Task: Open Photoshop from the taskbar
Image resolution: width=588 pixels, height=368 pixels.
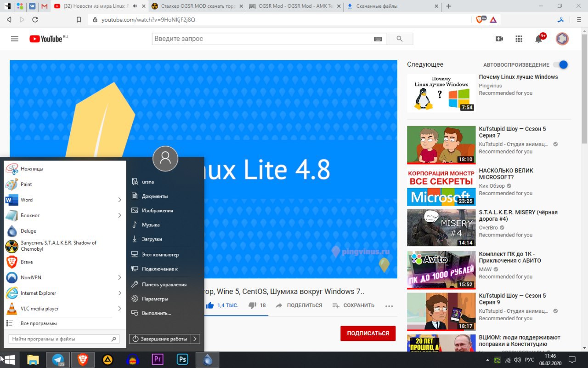Action: [x=182, y=360]
